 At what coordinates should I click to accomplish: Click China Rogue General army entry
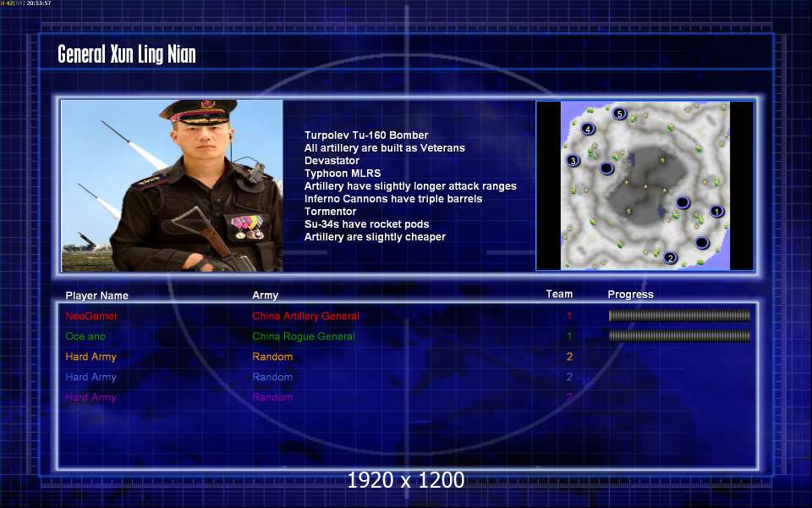pos(304,336)
